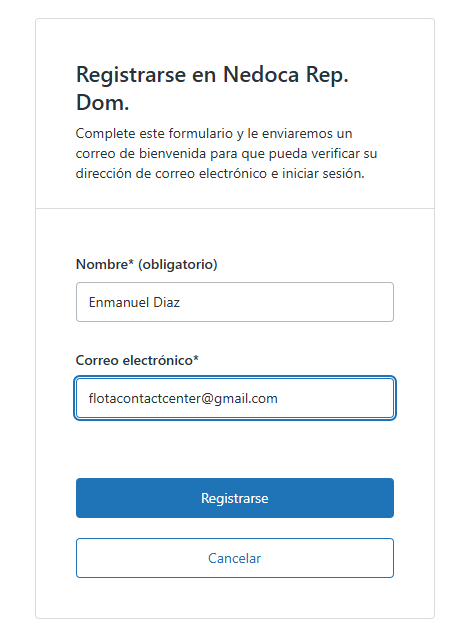
Task: Click the word "Nedoca" in the heading
Action: (261, 75)
